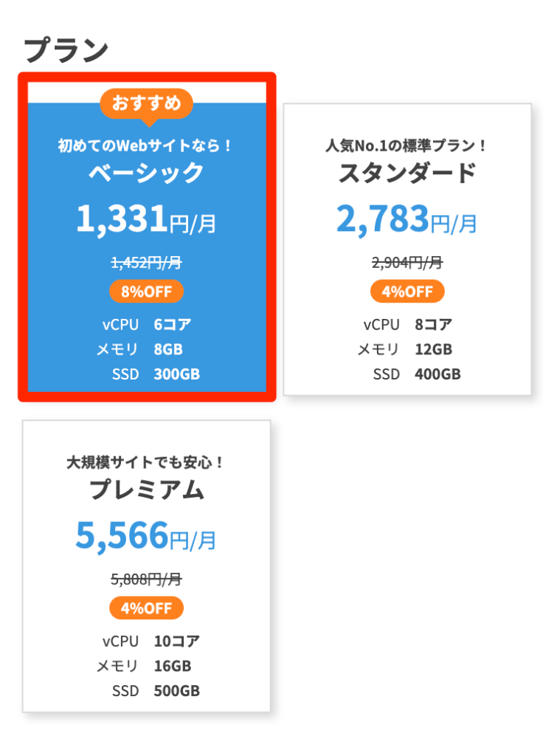
Task: Click the 4%OFF badge on the スタンダード card
Action: (x=407, y=292)
